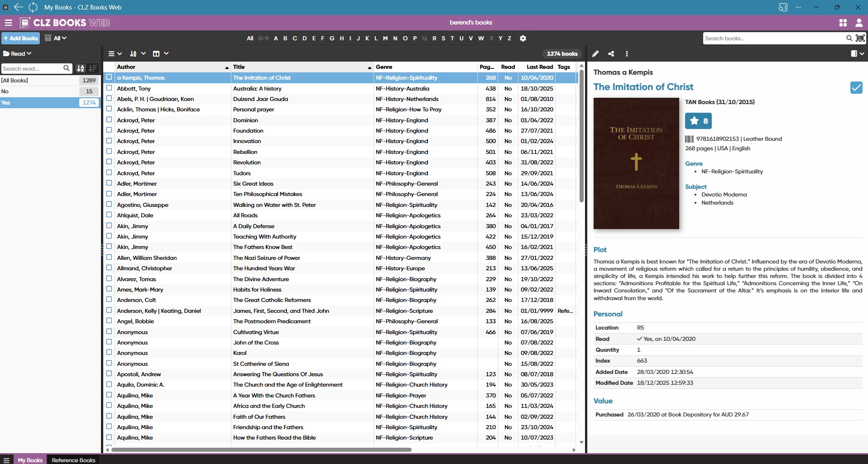Filter by letter M in alphabet bar
This screenshot has height=464, width=868.
(x=385, y=38)
